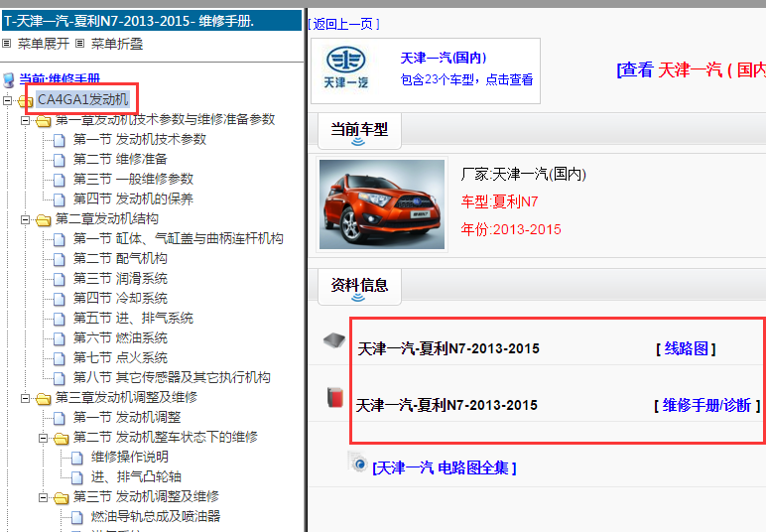Collapse the 第二章发动机结构 node toggle
The width and height of the screenshot is (766, 532).
coord(26,219)
